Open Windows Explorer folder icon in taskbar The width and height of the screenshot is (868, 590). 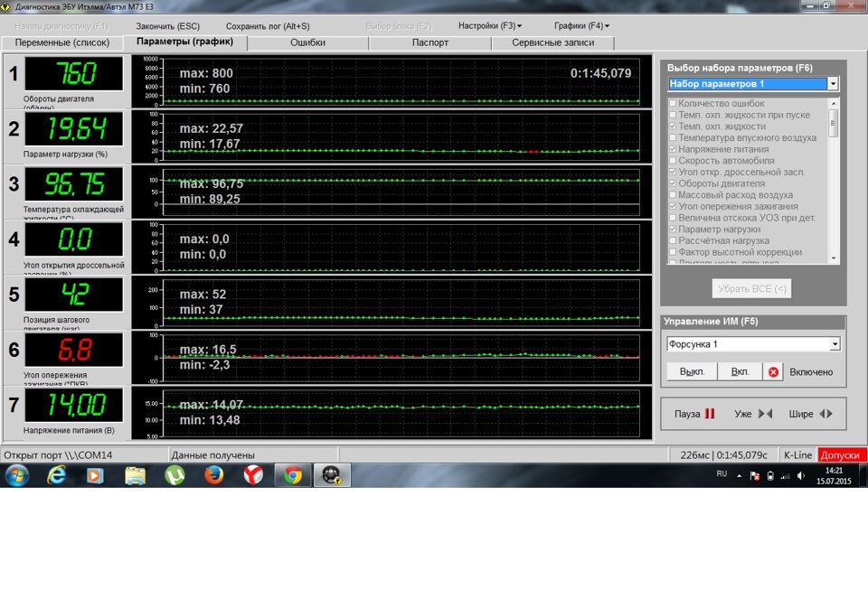click(135, 475)
